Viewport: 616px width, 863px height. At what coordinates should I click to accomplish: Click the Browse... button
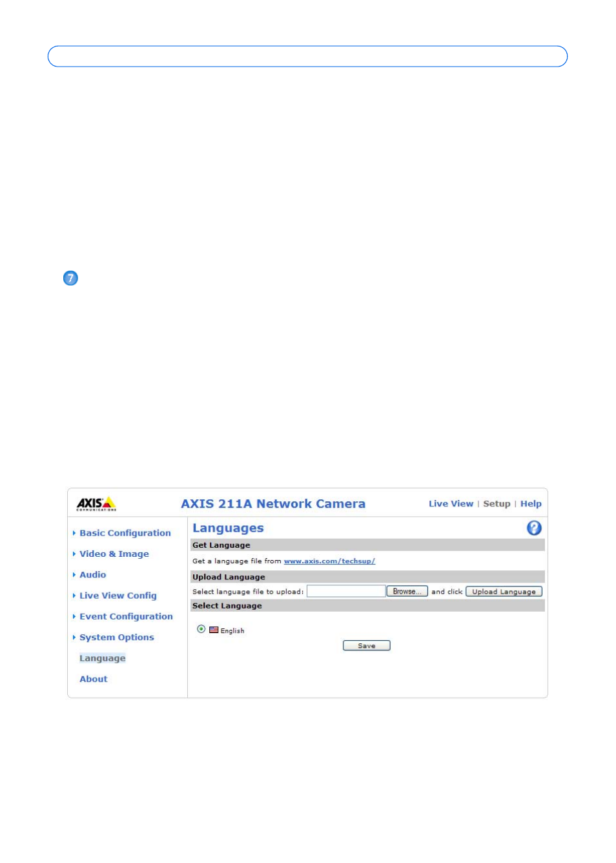coord(407,591)
